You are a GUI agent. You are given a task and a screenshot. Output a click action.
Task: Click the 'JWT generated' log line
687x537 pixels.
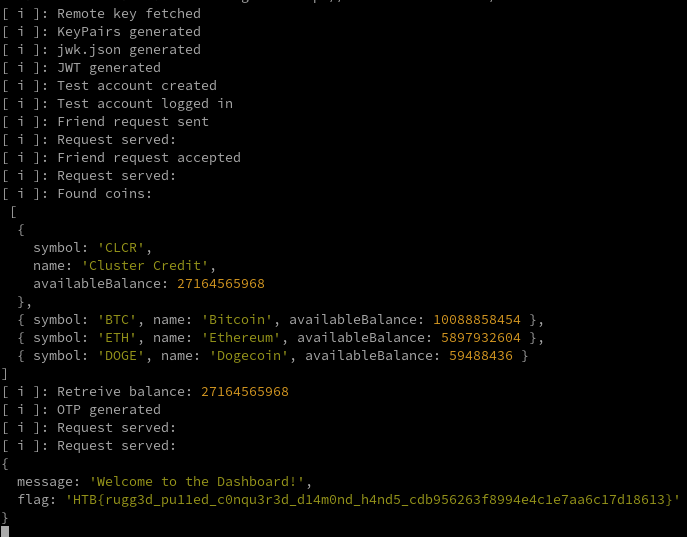108,67
